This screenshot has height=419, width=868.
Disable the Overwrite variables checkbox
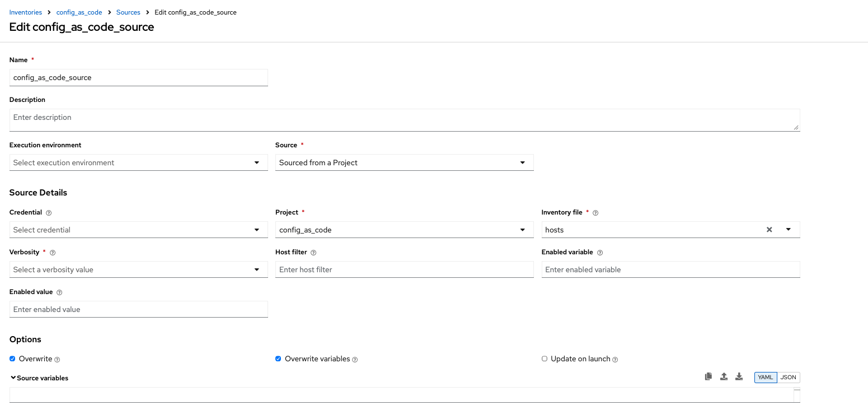(x=278, y=359)
